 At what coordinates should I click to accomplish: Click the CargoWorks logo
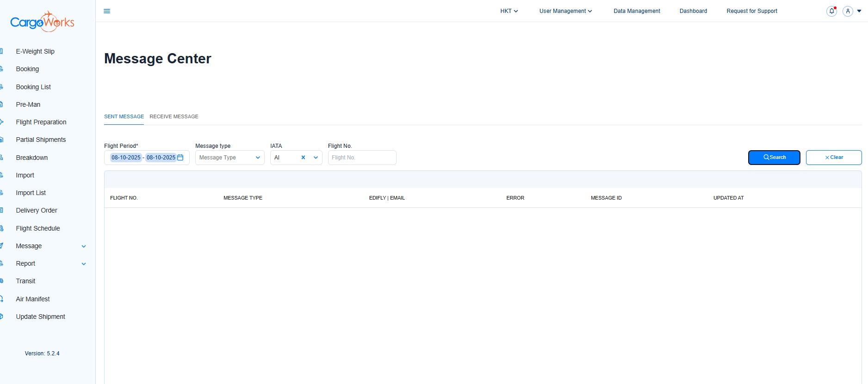click(x=42, y=22)
